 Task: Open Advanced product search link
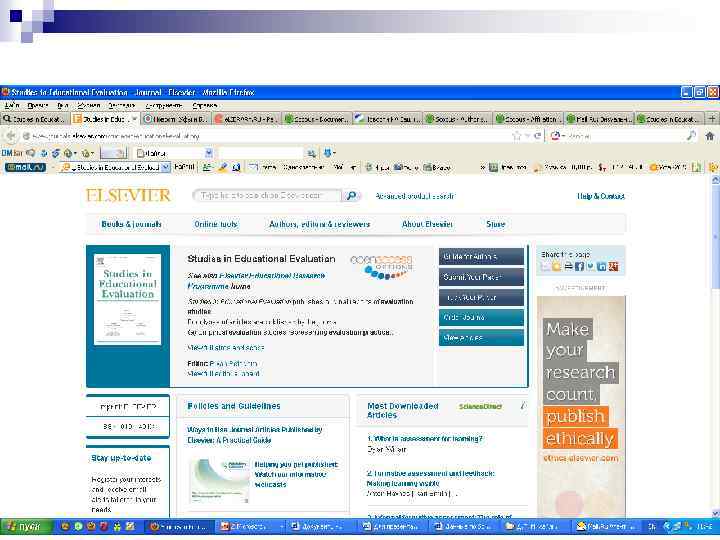(415, 196)
